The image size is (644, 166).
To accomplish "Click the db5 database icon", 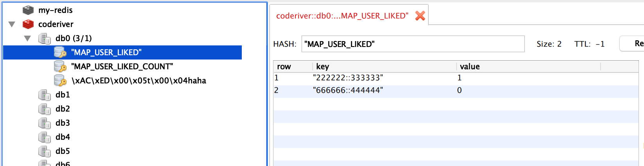I will pyautogui.click(x=45, y=151).
